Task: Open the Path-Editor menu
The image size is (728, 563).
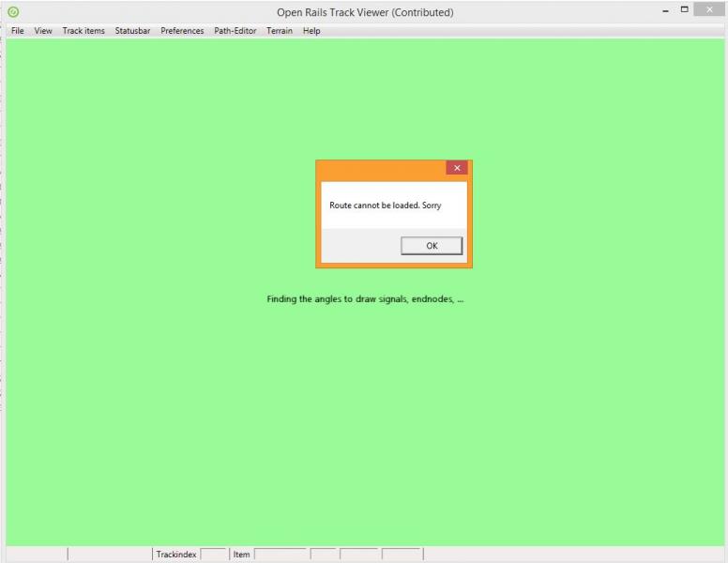Action: (235, 31)
